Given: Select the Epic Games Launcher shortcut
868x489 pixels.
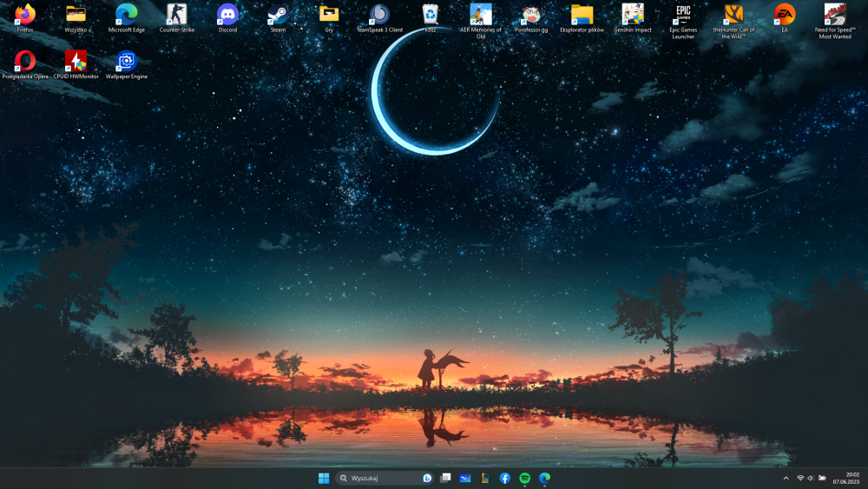Looking at the screenshot, I should click(683, 21).
